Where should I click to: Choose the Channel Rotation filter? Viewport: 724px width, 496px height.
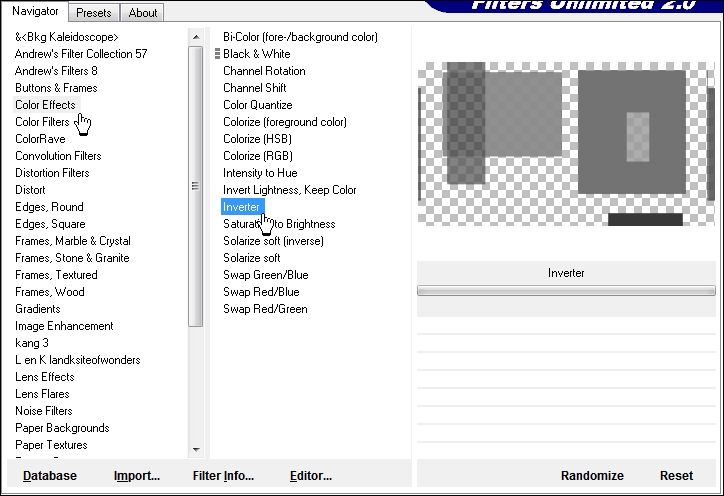264,71
